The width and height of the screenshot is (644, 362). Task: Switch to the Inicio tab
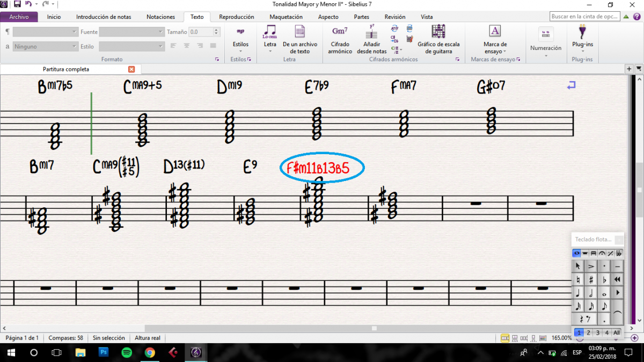(54, 17)
